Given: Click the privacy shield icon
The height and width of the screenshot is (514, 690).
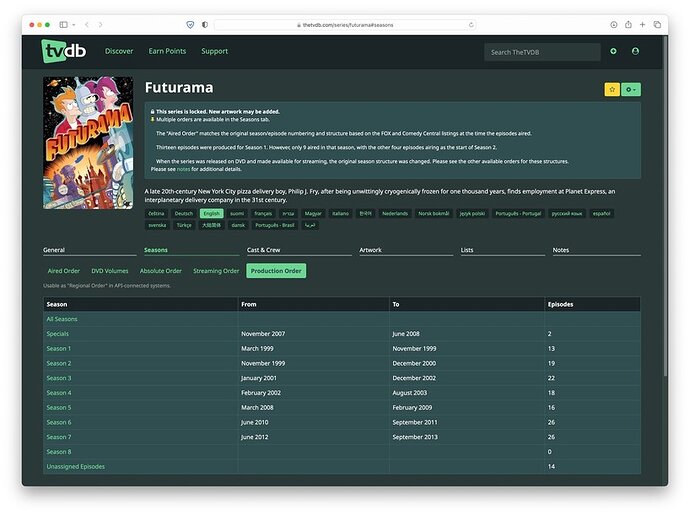Looking at the screenshot, I should 190,25.
